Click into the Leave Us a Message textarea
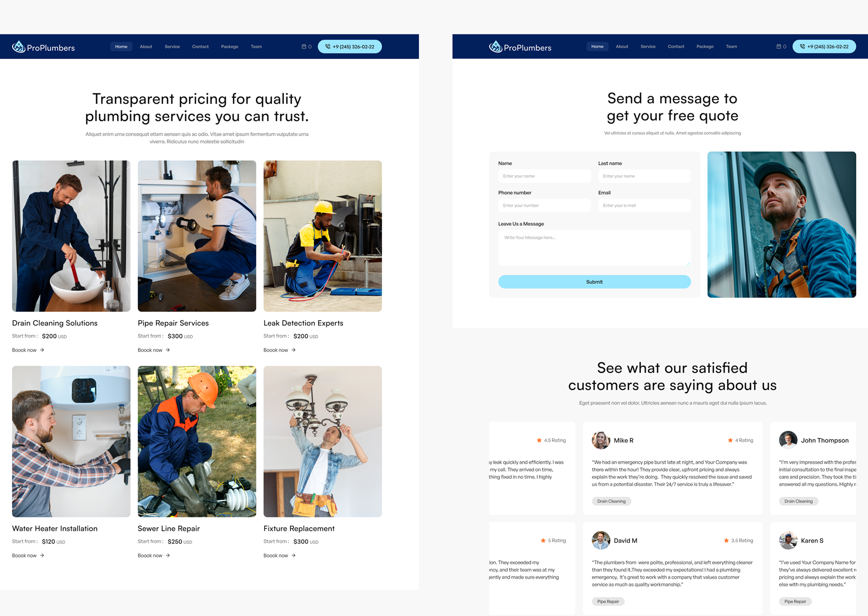 pos(594,247)
